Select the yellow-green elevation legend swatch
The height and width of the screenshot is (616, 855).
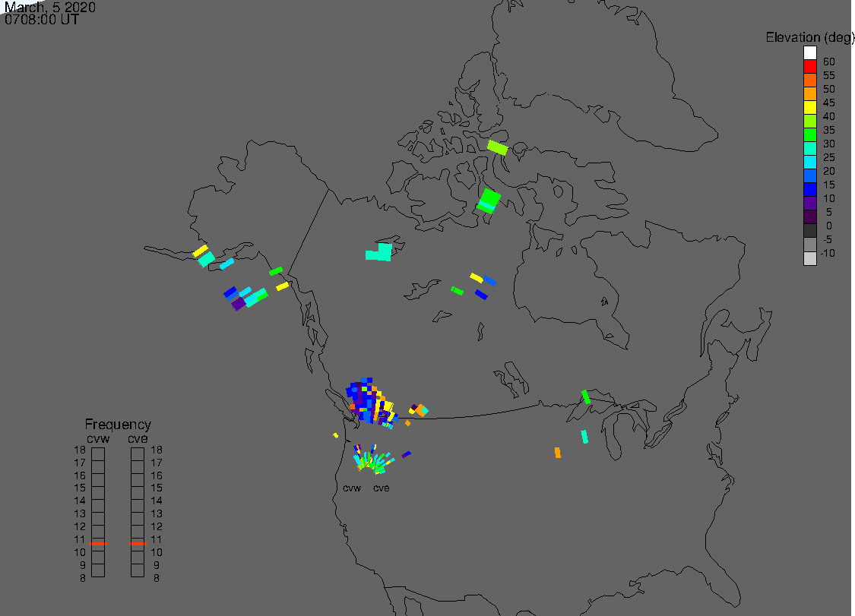tap(809, 121)
